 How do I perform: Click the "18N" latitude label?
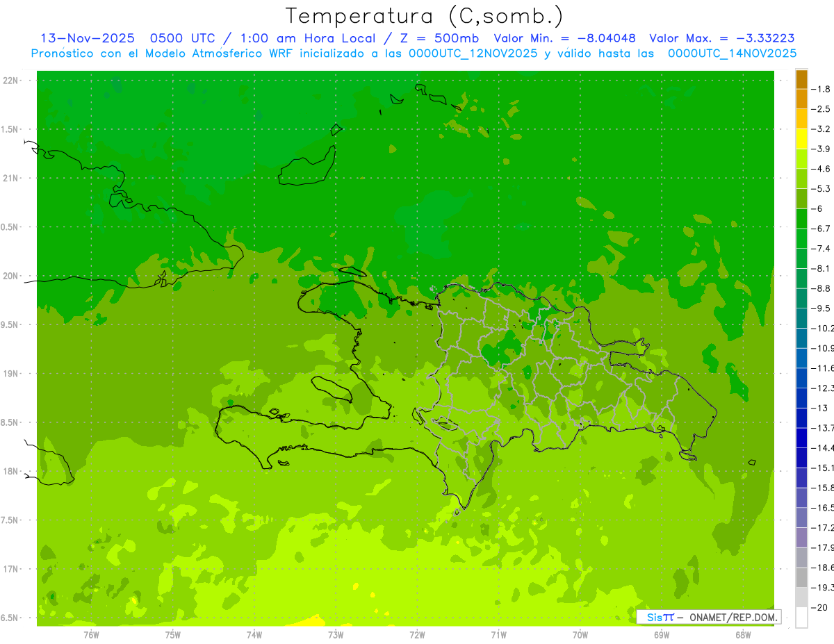[10, 471]
